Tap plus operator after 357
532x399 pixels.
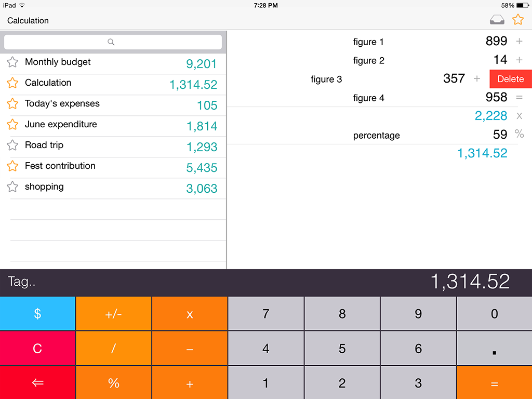point(477,79)
